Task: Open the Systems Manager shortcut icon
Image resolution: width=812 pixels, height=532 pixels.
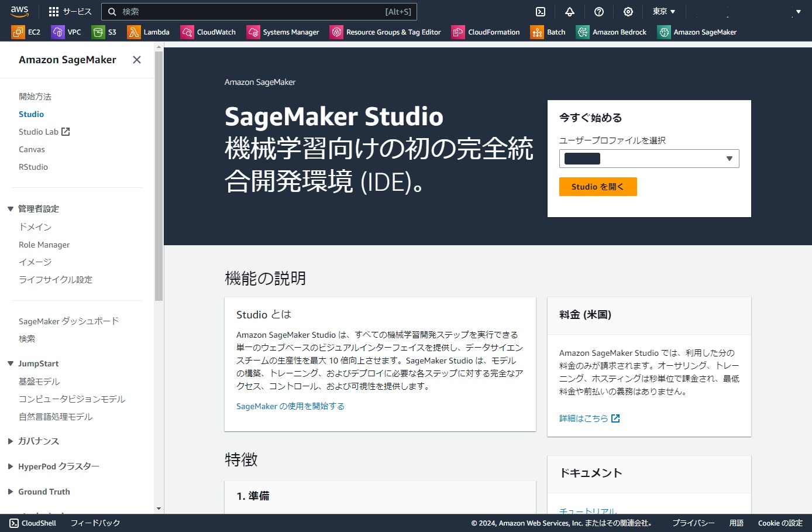Action: [253, 32]
